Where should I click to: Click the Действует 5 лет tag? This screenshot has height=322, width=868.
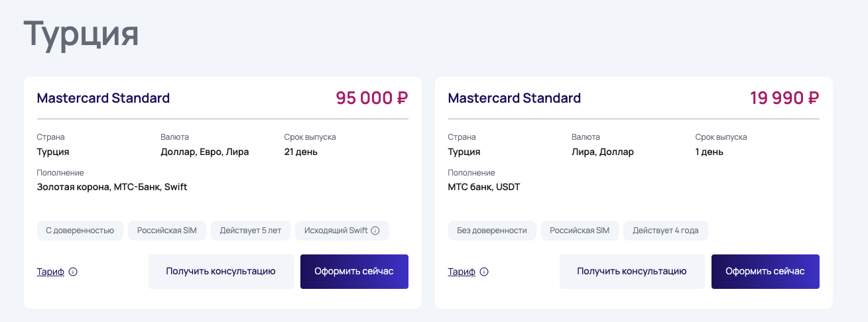coord(251,231)
